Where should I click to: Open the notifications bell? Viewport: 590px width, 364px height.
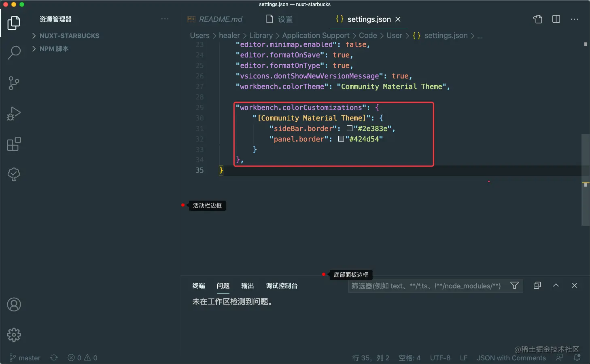pyautogui.click(x=577, y=358)
